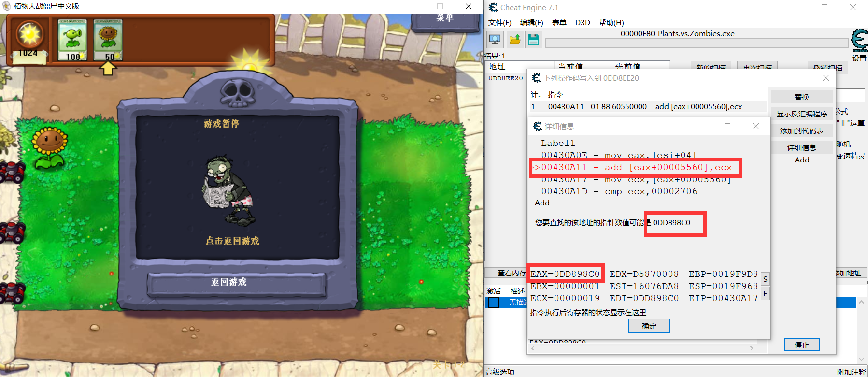This screenshot has height=377, width=868.
Task: Open the 表单 menu
Action: (559, 23)
